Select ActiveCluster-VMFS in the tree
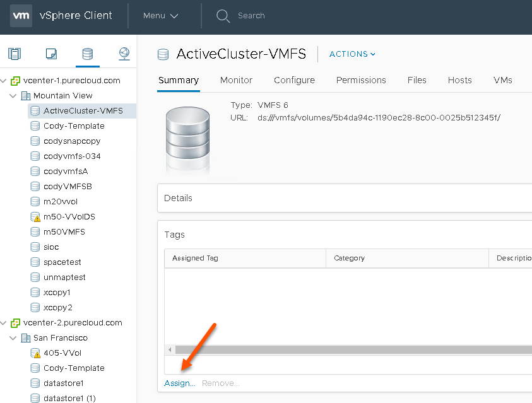The image size is (532, 403). (83, 111)
